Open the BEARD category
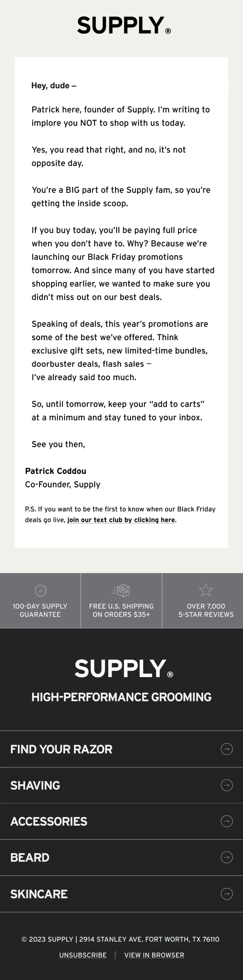243x980 pixels. [x=121, y=857]
